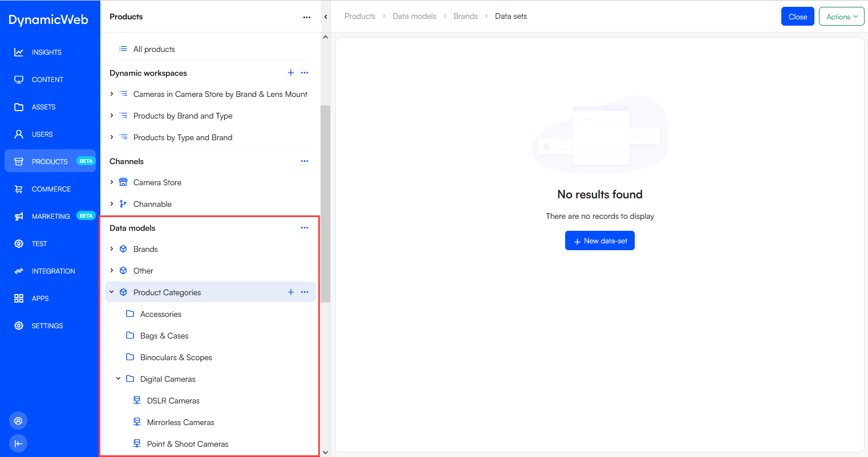Viewport: 868px width, 457px height.
Task: Open the Integration arrows icon
Action: (19, 271)
